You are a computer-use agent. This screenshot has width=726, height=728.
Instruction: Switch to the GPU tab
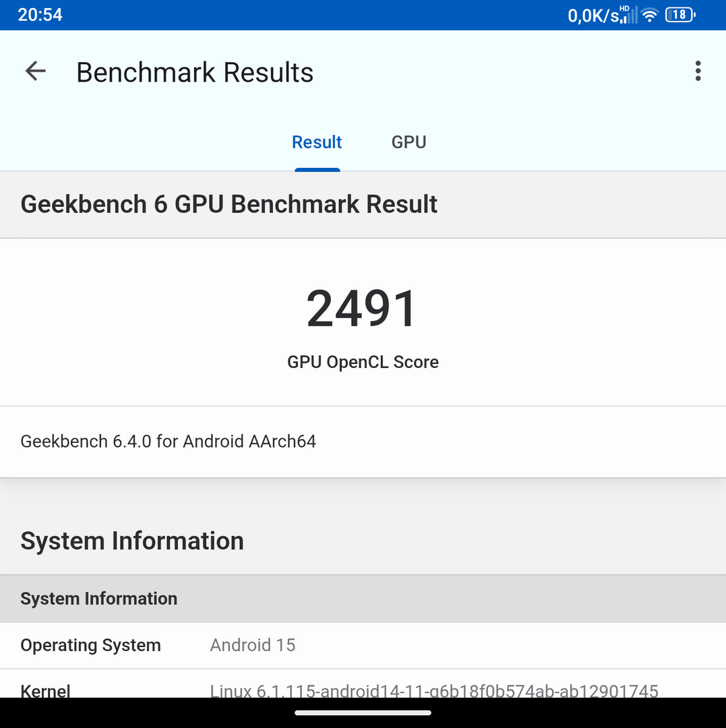tap(409, 142)
